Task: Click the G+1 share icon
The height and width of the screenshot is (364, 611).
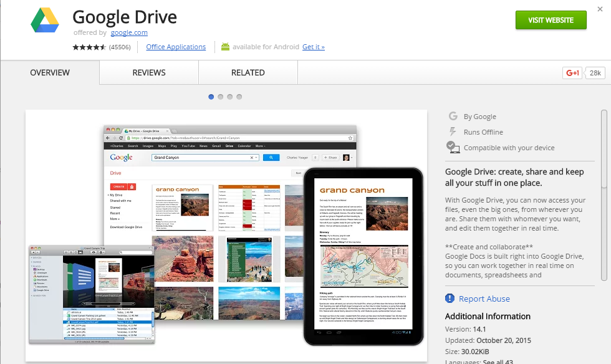Action: pos(571,73)
